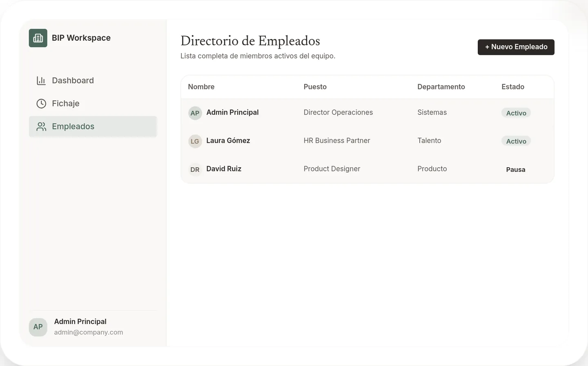
Task: Click the Estado column header
Action: (513, 87)
